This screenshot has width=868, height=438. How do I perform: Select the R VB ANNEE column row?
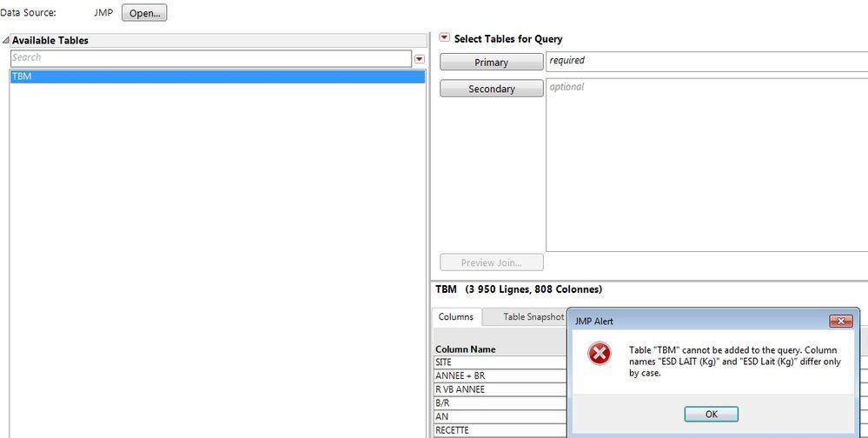(500, 389)
